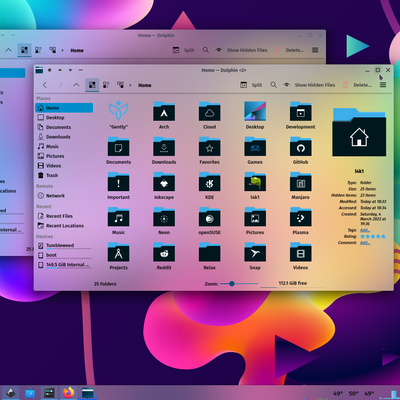Open the Favorites star folder
400x400 pixels.
(209, 146)
